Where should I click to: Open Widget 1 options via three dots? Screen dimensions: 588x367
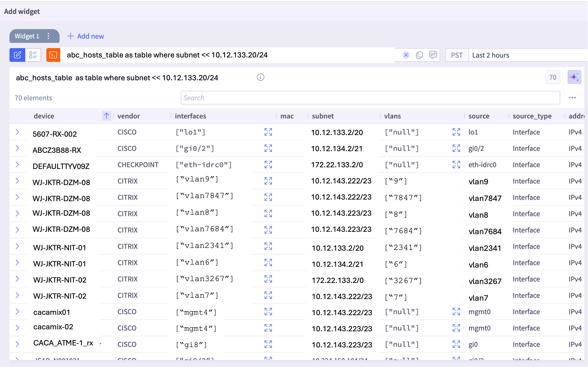48,36
